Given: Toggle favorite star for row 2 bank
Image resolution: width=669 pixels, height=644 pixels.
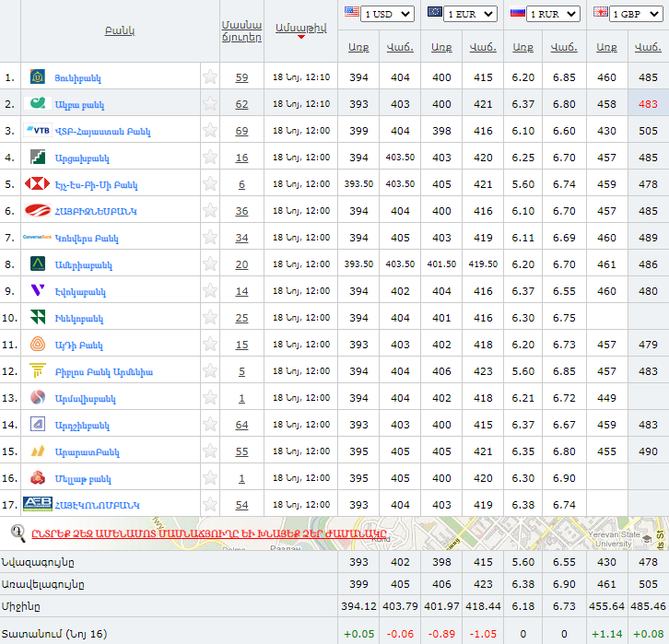Looking at the screenshot, I should pos(210,103).
